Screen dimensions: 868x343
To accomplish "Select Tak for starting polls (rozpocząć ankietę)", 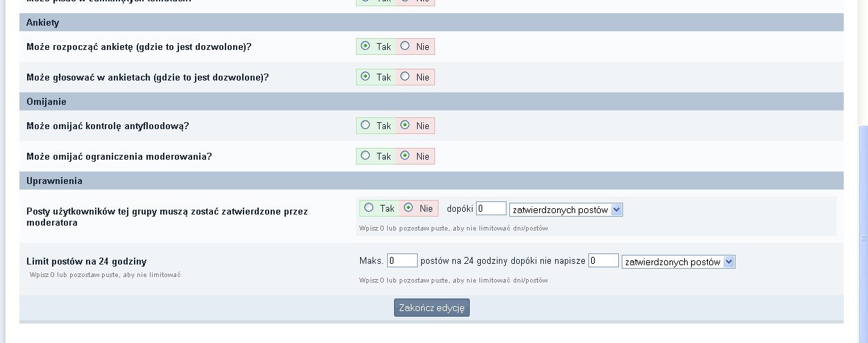I will 366,47.
